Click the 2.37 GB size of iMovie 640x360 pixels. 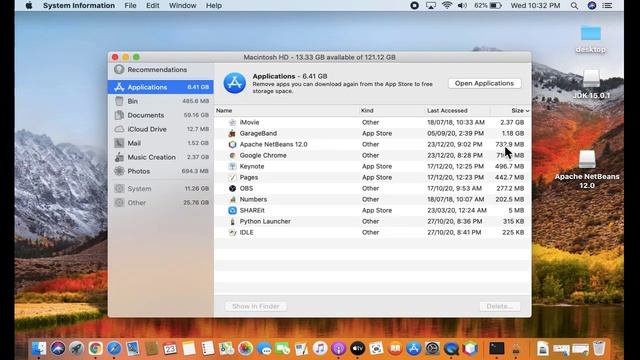[x=512, y=122]
